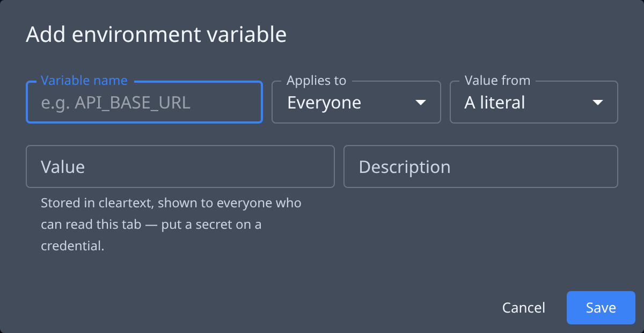
Task: Cancel adding the environment variable
Action: [x=524, y=308]
